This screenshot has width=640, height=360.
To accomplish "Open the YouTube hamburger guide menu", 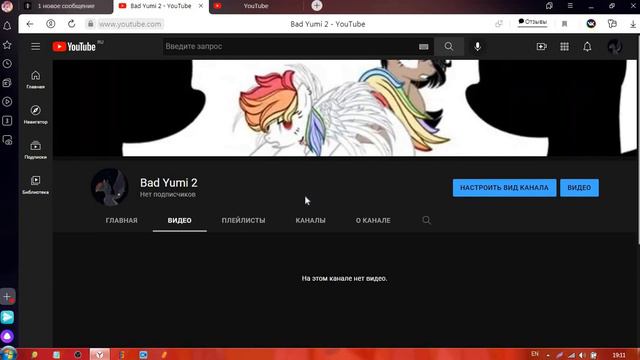I will point(36,47).
